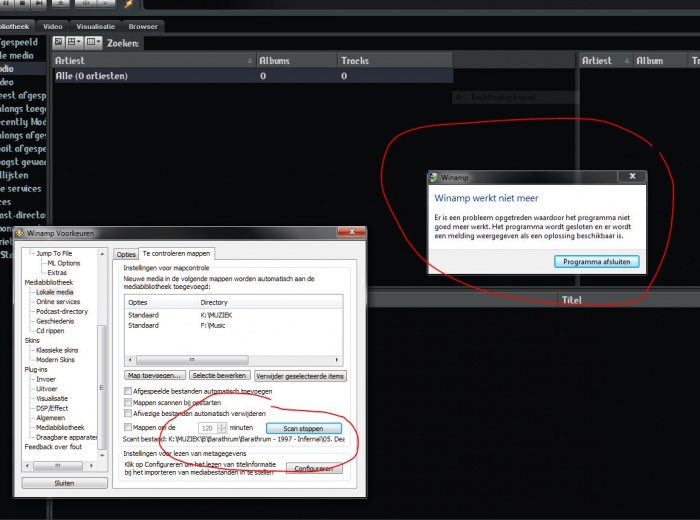700x520 pixels.
Task: Select Skins node in preferences tree
Action: tap(32, 340)
